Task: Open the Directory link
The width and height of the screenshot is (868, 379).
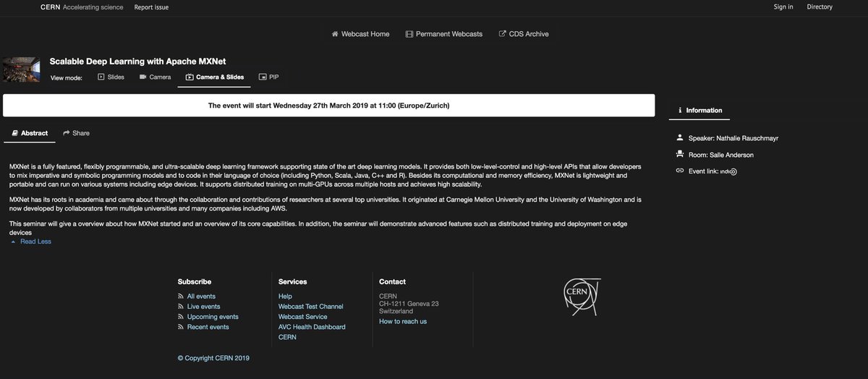Action: tap(820, 7)
